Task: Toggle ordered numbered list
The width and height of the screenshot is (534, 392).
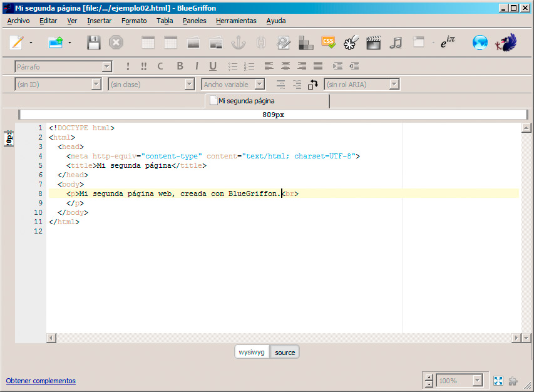Action: [249, 66]
